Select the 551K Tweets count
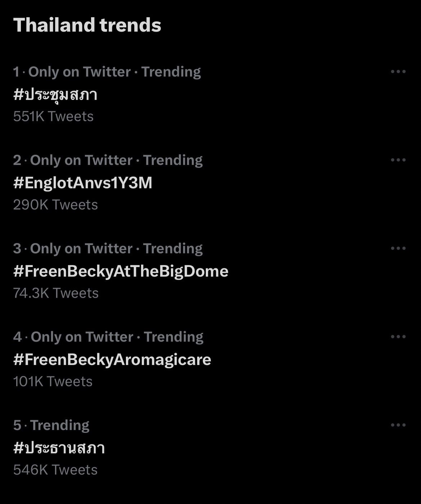421x504 pixels. pos(53,116)
